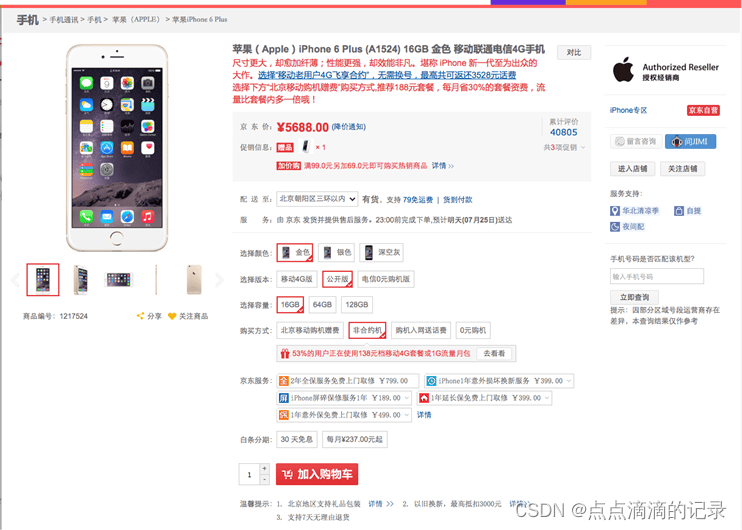Click the 夜间配 night delivery icon
The height and width of the screenshot is (530, 742).
coord(615,227)
